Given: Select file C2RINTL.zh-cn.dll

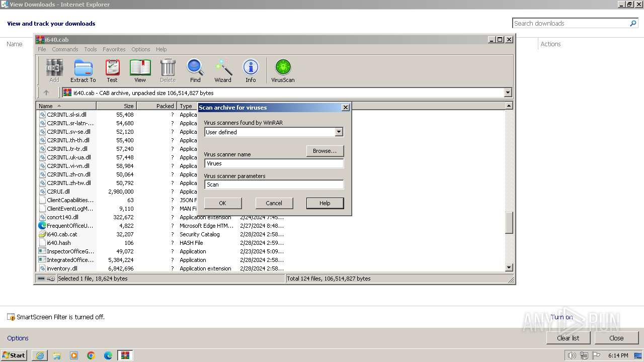Looking at the screenshot, I should click(x=69, y=174).
